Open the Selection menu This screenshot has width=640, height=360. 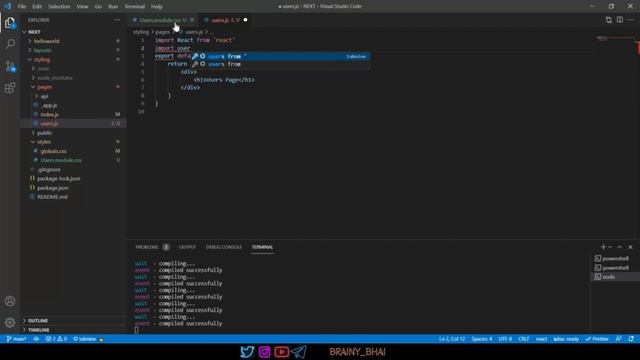pyautogui.click(x=59, y=7)
